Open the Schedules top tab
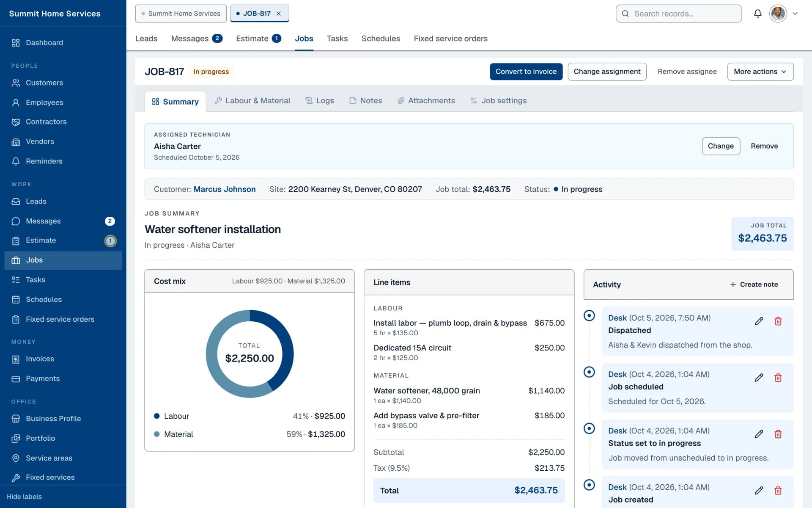 click(381, 39)
